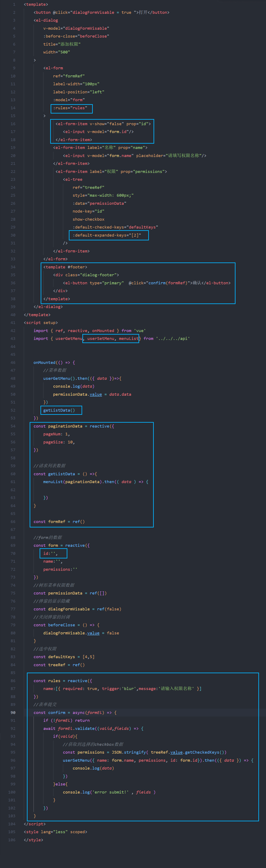The width and height of the screenshot is (266, 868).
Task: Click the el-input v-model="form.id" line
Action: (98, 132)
